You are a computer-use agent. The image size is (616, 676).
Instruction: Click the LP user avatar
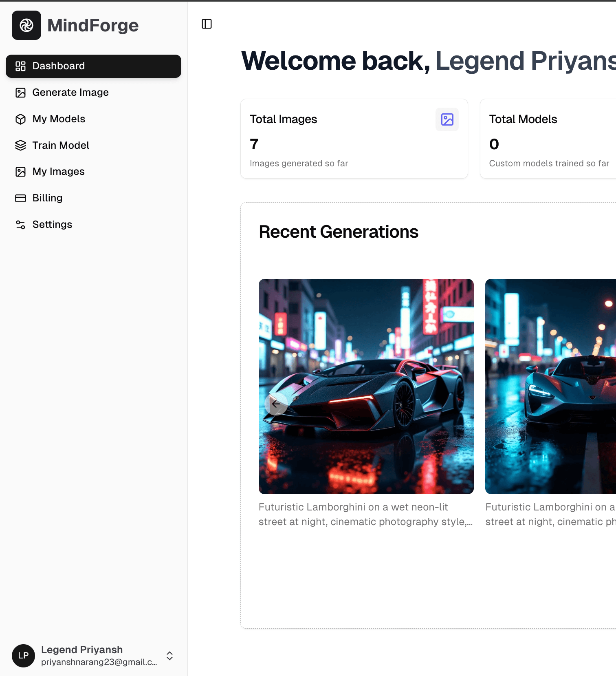23,656
